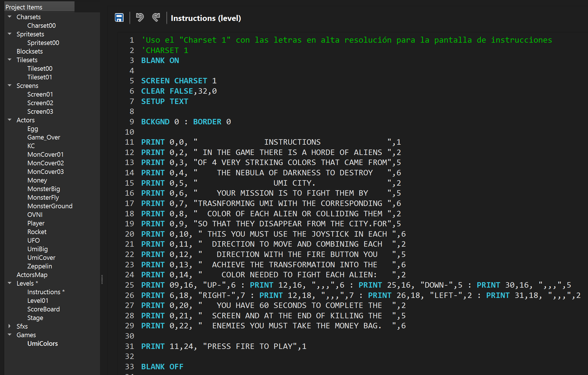
Task: Open the ScoreBoard level
Action: tap(43, 309)
